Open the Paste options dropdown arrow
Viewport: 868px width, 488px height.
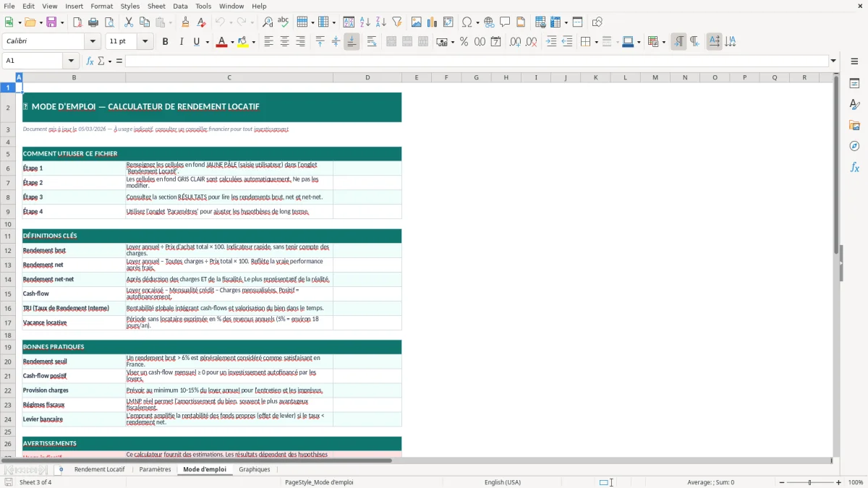[x=171, y=22]
